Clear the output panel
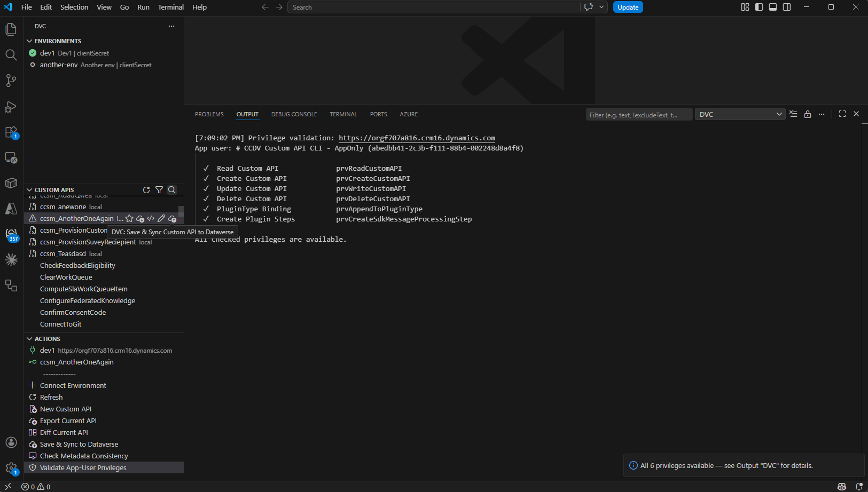The height and width of the screenshot is (492, 868). pyautogui.click(x=793, y=114)
